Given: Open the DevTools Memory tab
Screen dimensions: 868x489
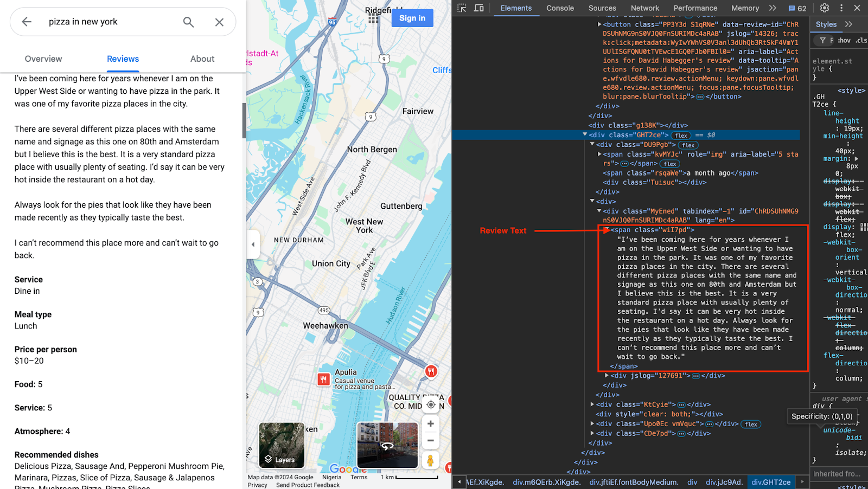Looking at the screenshot, I should point(745,8).
